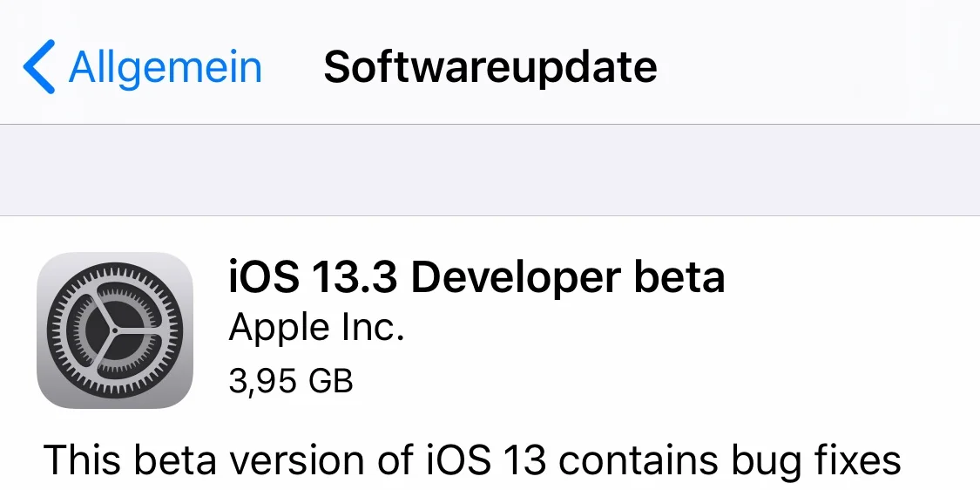Image resolution: width=980 pixels, height=490 pixels.
Task: Go back to Allgemein settings
Action: [143, 66]
